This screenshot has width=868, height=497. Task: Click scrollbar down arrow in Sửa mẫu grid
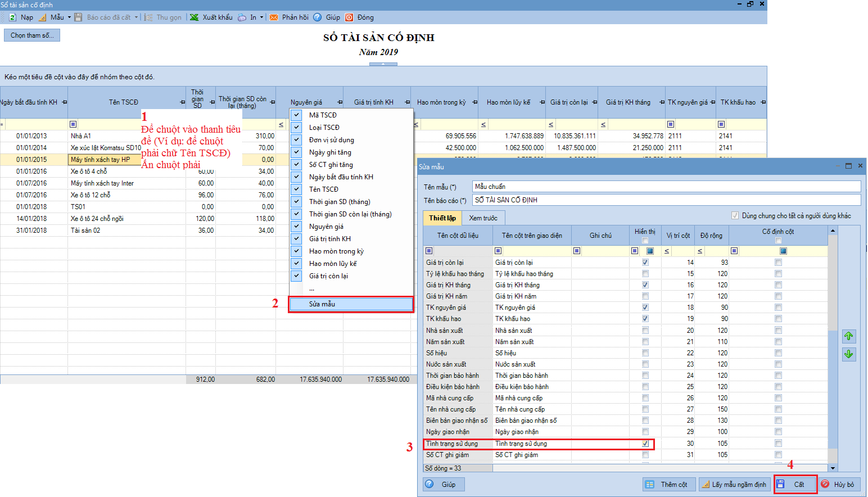click(x=833, y=468)
